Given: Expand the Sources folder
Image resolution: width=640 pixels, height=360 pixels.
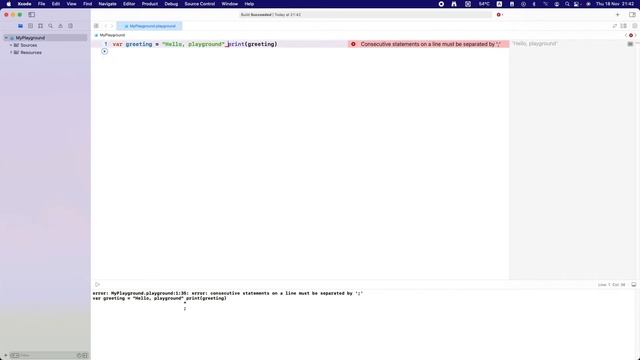Looking at the screenshot, I should (11, 45).
